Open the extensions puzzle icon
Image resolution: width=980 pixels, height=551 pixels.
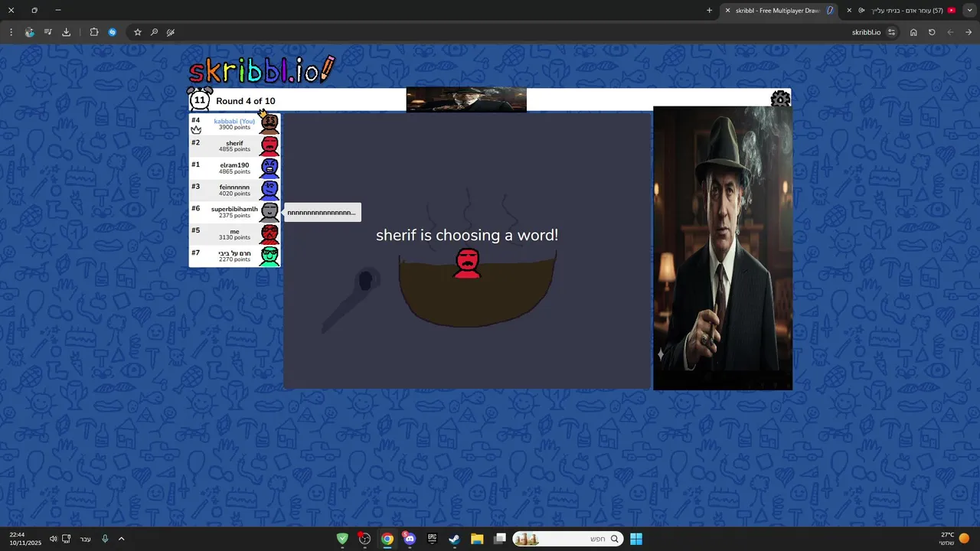tap(94, 32)
